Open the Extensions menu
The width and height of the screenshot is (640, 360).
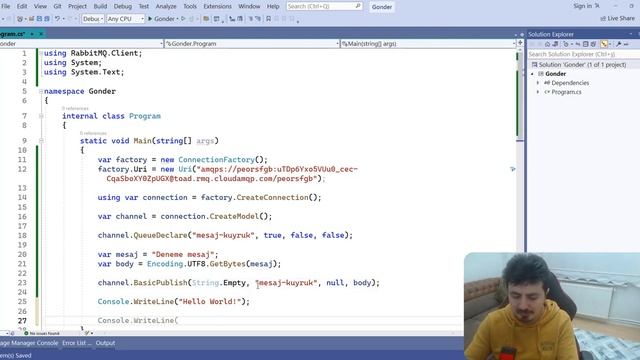pos(218,6)
